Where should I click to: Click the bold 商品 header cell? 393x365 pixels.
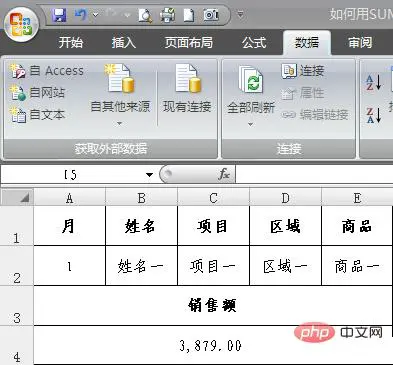point(357,226)
